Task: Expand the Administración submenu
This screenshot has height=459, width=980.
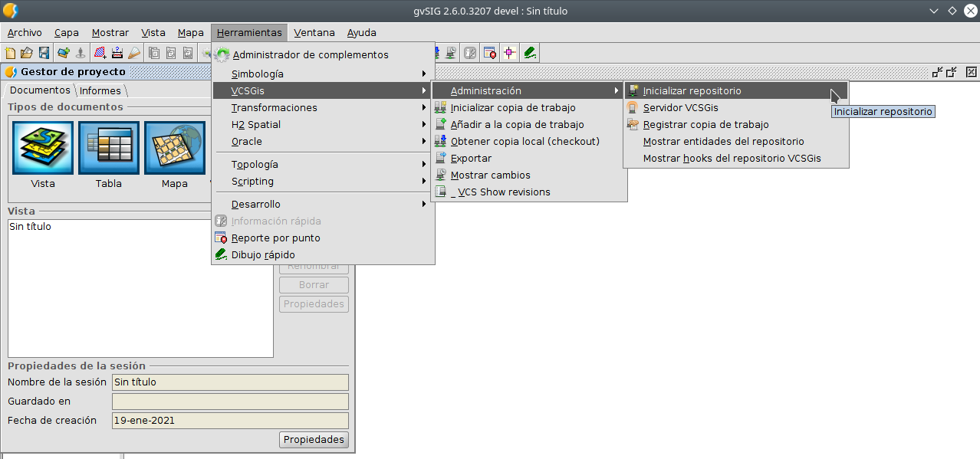Action: point(528,90)
